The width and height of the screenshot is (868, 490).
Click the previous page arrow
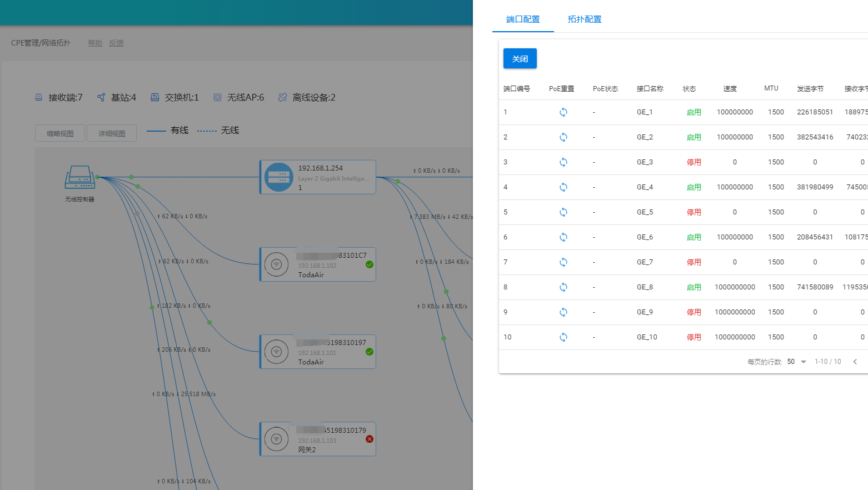pos(855,362)
